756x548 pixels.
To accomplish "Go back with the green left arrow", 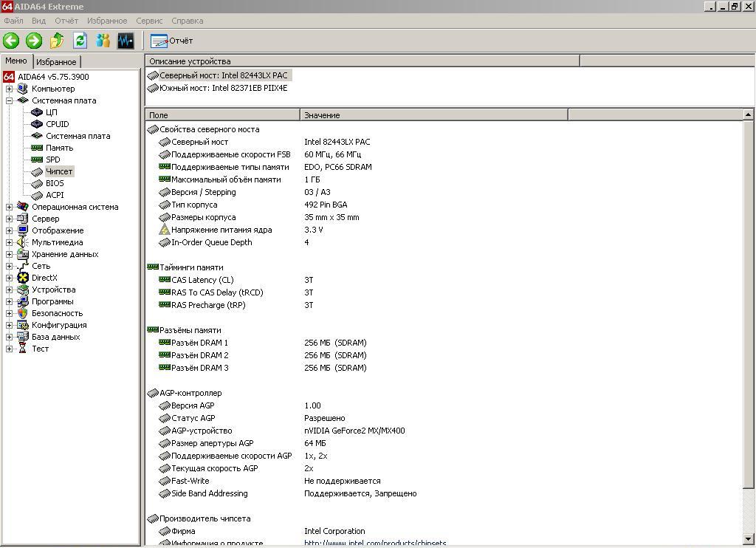I will point(11,41).
